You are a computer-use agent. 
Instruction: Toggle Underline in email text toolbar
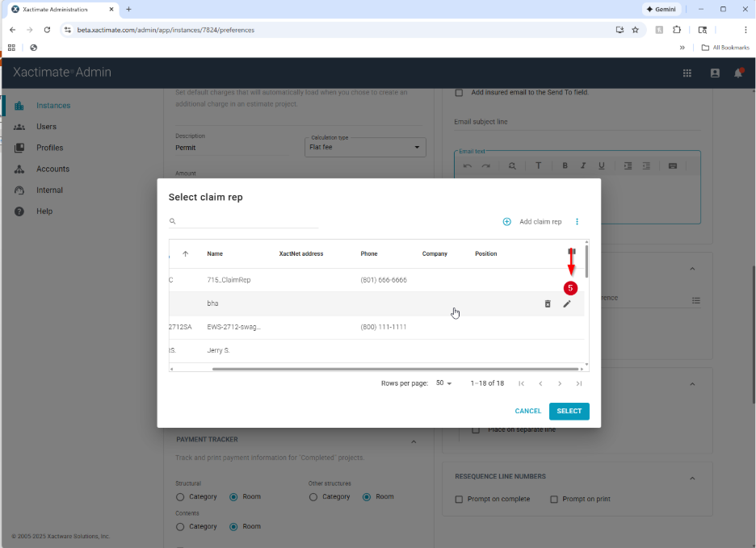pyautogui.click(x=602, y=165)
